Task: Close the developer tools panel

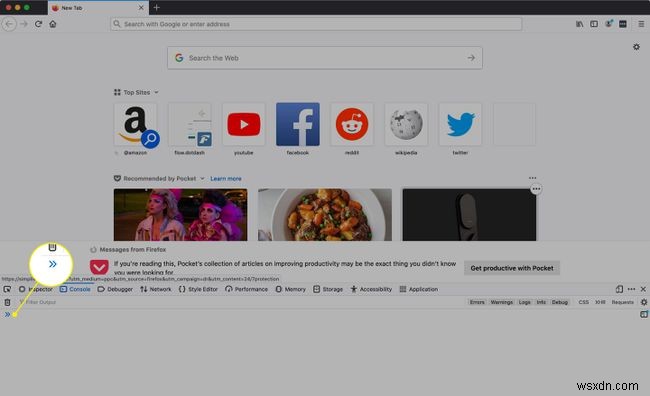Action: 643,289
